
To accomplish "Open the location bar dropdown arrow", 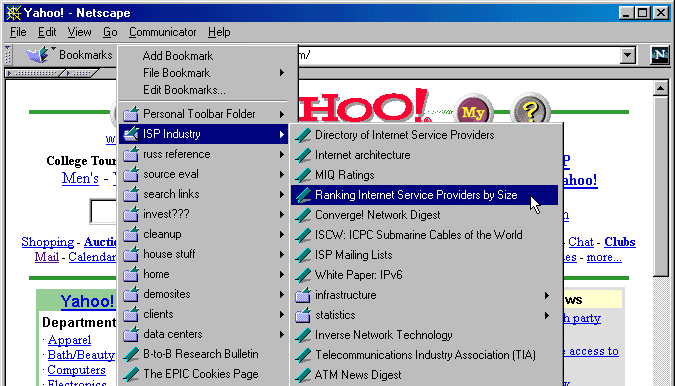I will coord(628,55).
